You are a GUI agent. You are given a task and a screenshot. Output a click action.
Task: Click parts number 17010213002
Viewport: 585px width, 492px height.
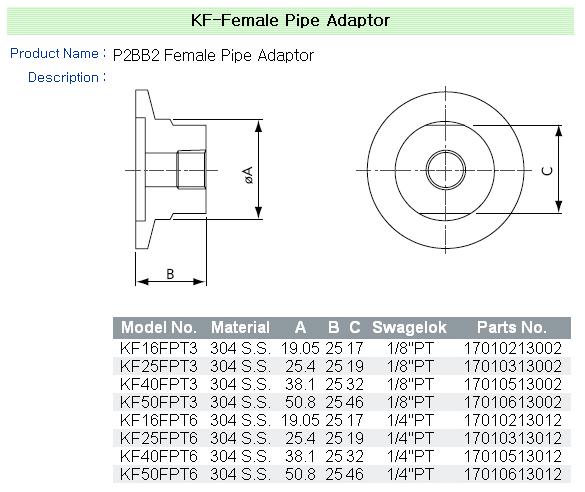tap(513, 348)
